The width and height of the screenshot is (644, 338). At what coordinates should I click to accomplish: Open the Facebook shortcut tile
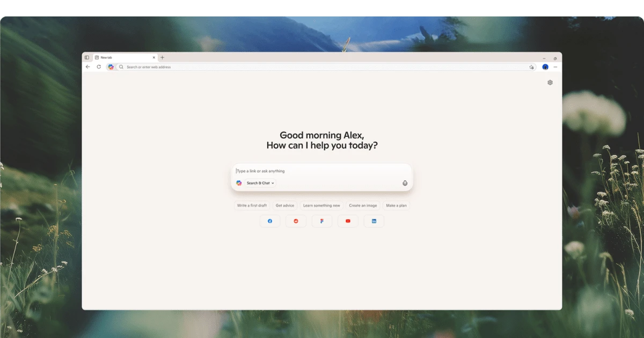pyautogui.click(x=270, y=221)
